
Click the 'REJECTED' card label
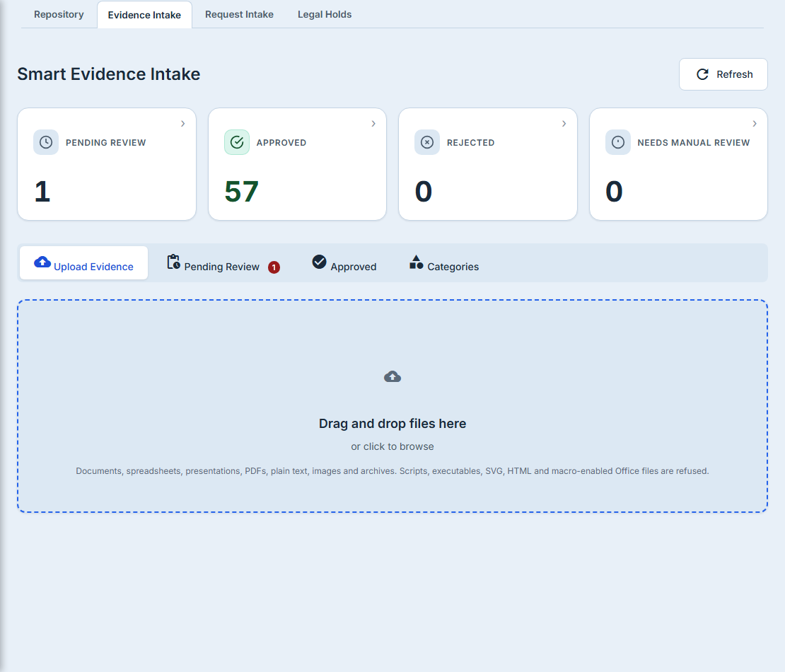click(x=470, y=143)
